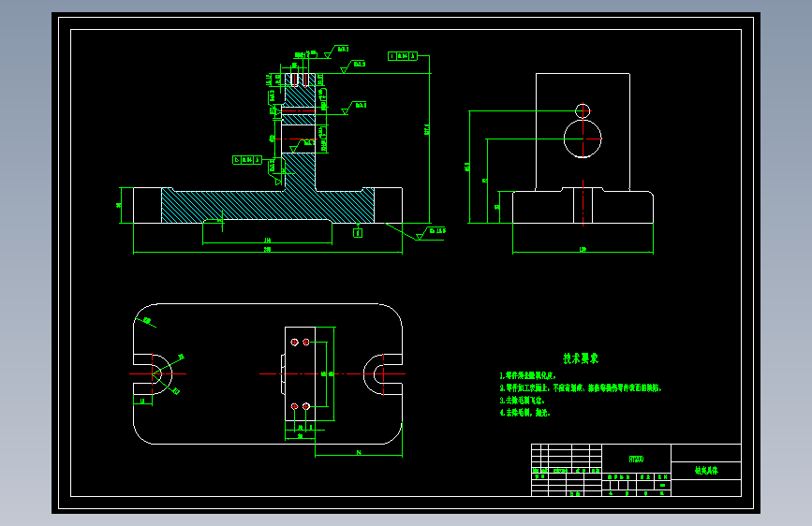Select technical requirement line numbered 4

(524, 413)
